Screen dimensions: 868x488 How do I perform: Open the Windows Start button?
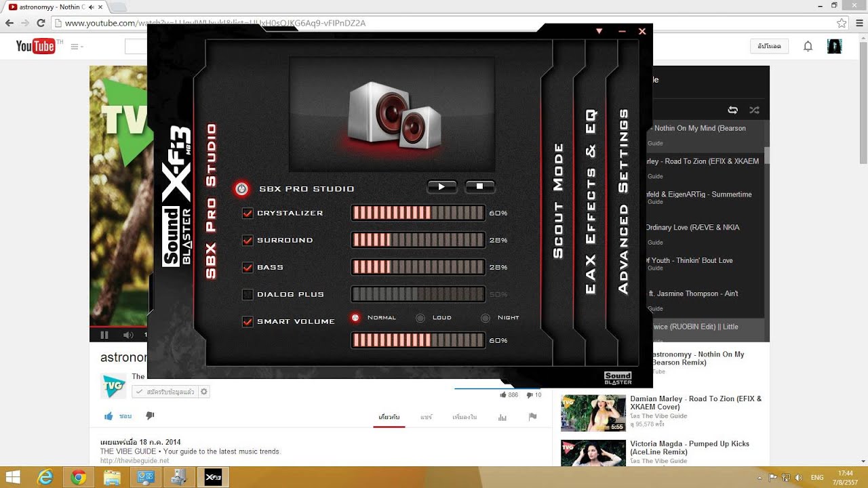(12, 477)
